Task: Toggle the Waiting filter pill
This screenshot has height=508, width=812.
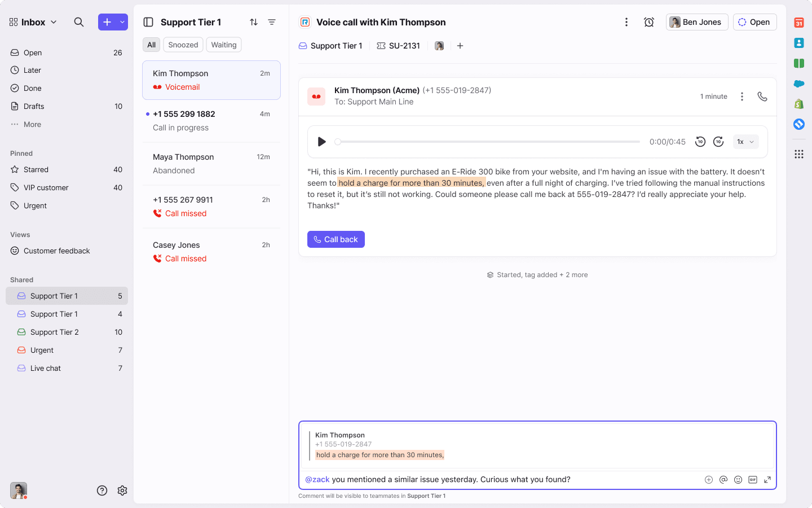Action: click(223, 44)
